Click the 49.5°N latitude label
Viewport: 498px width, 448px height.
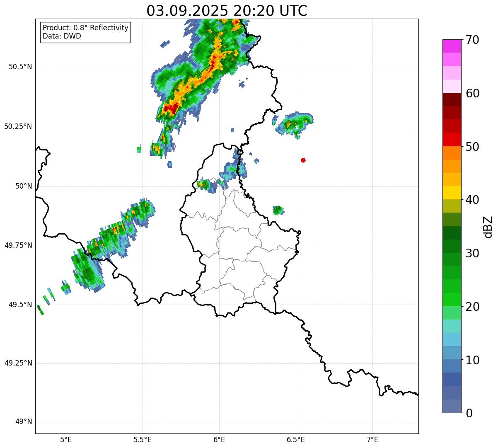point(20,305)
